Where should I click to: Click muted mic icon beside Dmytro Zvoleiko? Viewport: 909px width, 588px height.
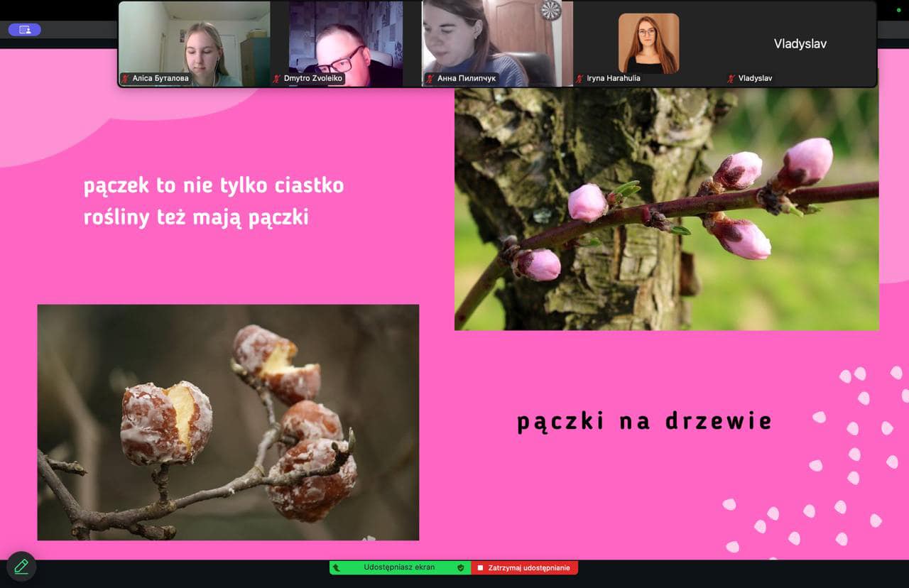pos(277,78)
